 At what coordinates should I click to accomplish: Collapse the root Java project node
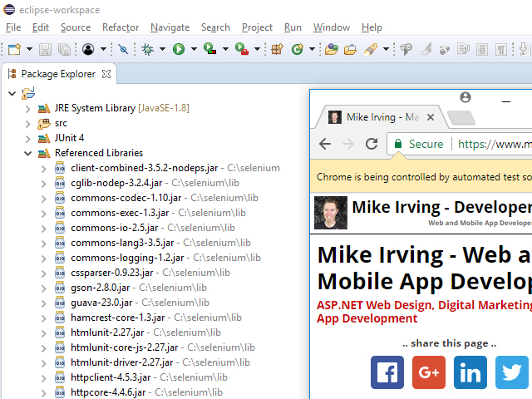pos(12,93)
